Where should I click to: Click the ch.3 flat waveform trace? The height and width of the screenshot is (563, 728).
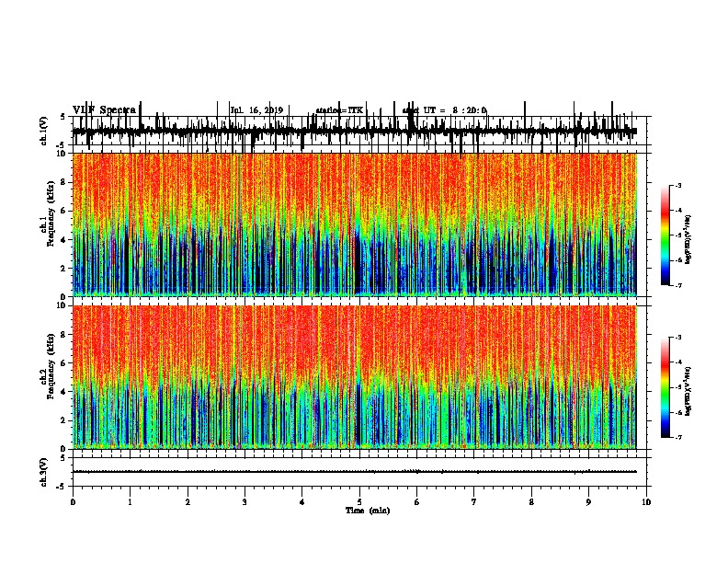pyautogui.click(x=355, y=472)
